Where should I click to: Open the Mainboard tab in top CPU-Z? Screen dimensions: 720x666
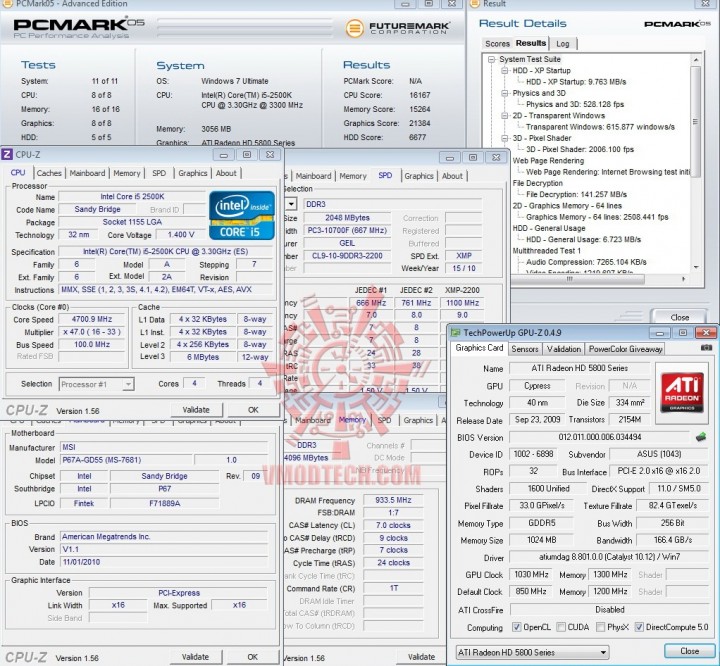(x=87, y=173)
